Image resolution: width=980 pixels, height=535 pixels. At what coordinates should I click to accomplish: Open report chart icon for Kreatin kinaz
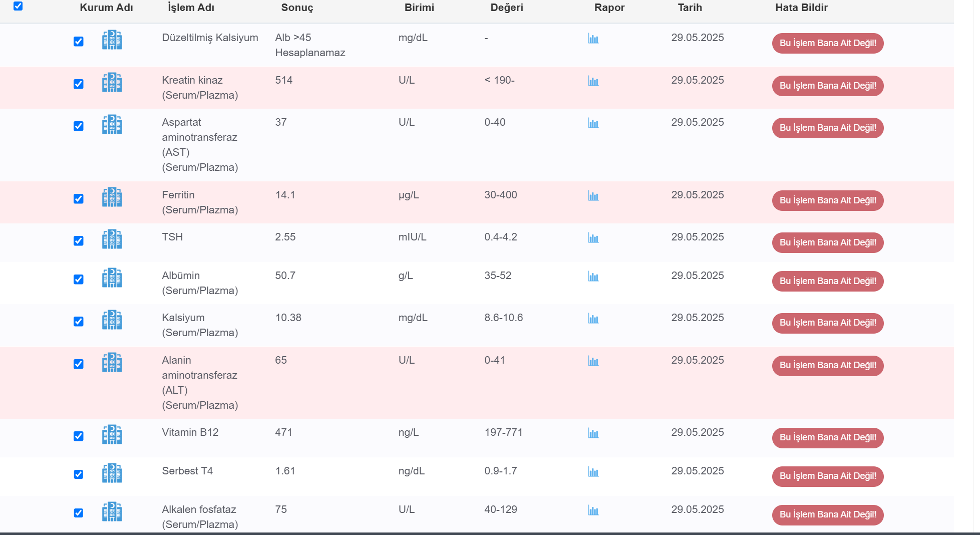(x=593, y=81)
